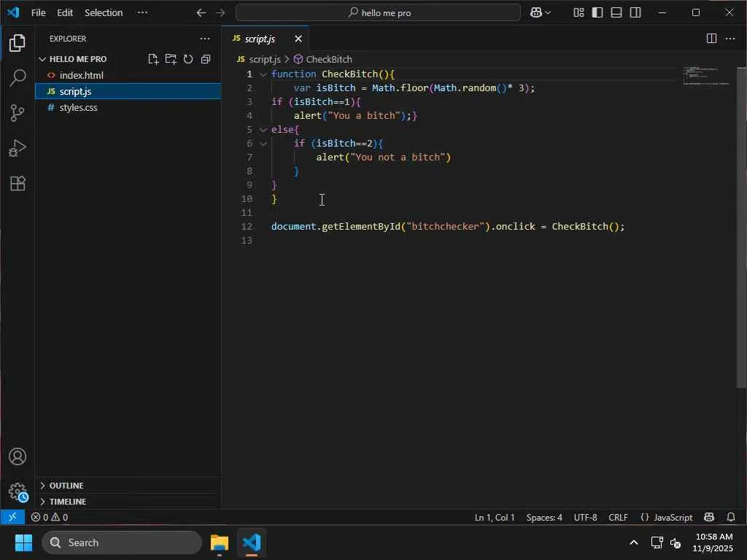Open the Search view in activity bar

pos(18,78)
